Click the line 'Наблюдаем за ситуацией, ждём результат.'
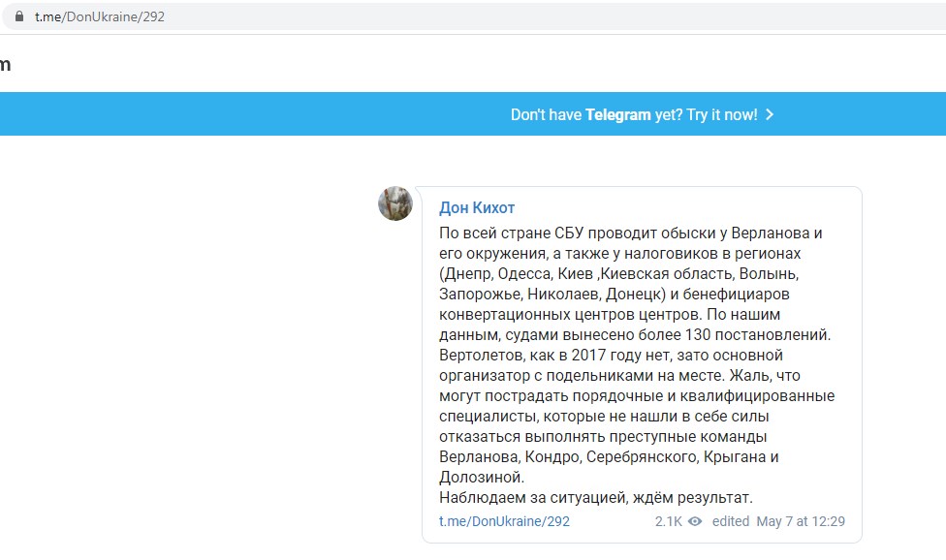The image size is (946, 560). [596, 498]
